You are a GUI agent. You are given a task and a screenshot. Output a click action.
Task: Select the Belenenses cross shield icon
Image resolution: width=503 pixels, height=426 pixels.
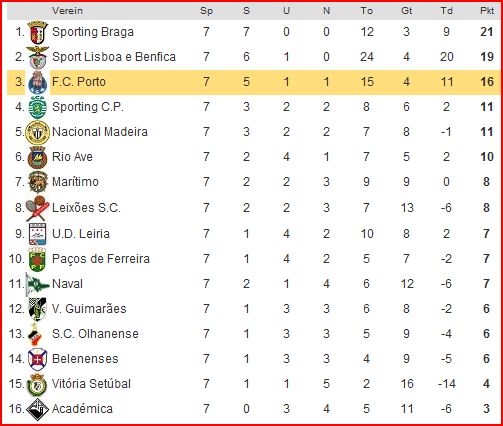[x=38, y=359]
